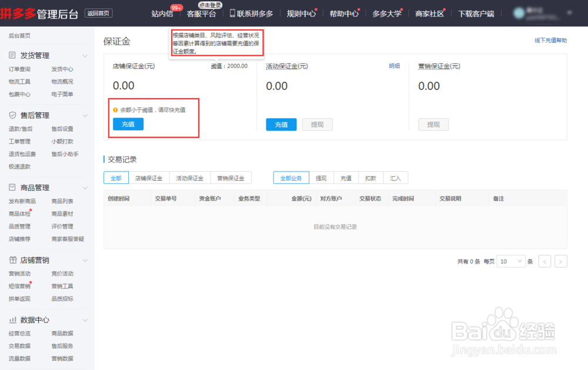Screen dimensions: 588x370
Task: Open 订单查询 in the sidebar
Action: [x=19, y=69]
